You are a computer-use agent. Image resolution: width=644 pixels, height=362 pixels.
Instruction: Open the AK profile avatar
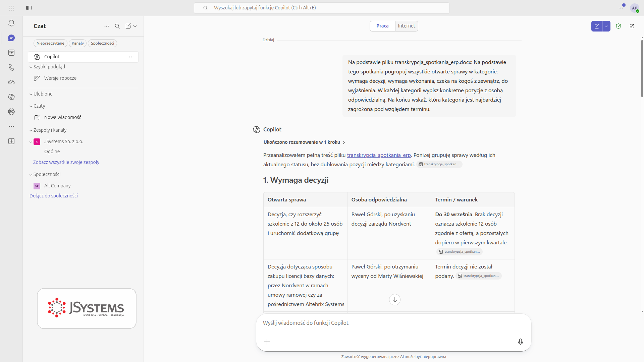tap(635, 8)
